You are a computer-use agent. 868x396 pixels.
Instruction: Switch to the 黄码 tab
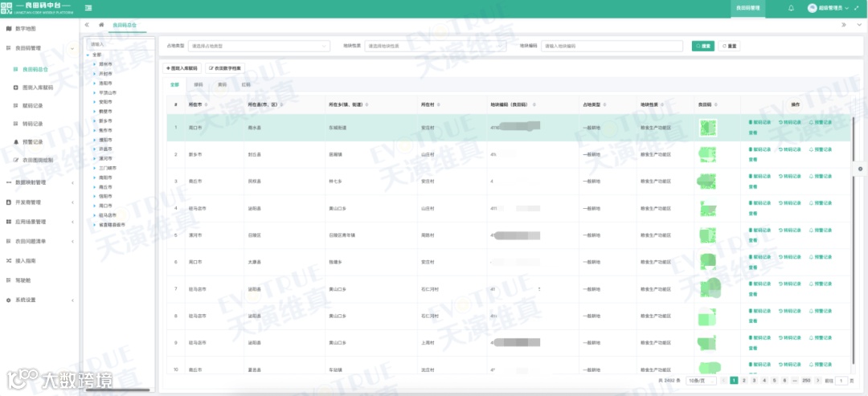pos(223,84)
